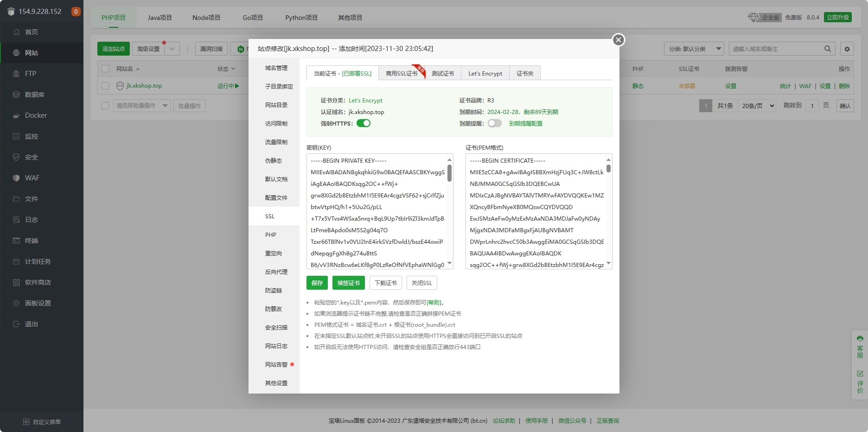Open the gear settings icon beside search
The height and width of the screenshot is (432, 868).
click(x=847, y=49)
